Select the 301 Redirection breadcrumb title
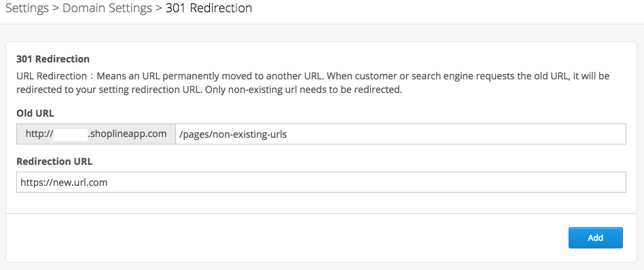Image resolution: width=644 pixels, height=270 pixels. tap(209, 7)
